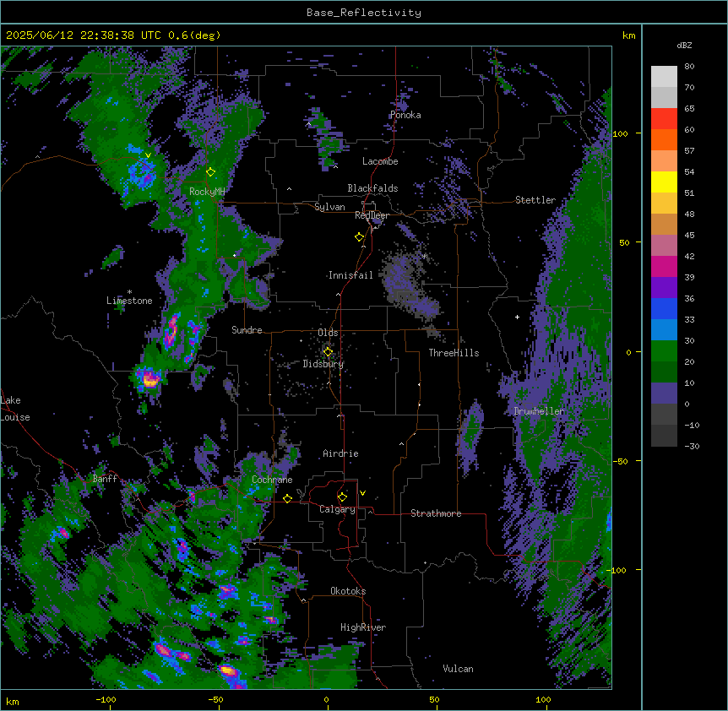Click the Limestone label
The width and height of the screenshot is (728, 711).
(129, 301)
